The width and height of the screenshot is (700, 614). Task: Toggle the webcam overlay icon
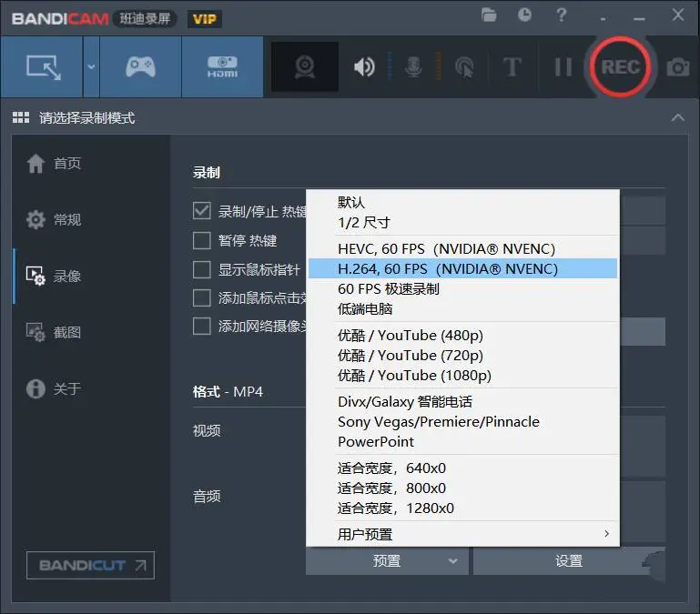click(x=305, y=67)
